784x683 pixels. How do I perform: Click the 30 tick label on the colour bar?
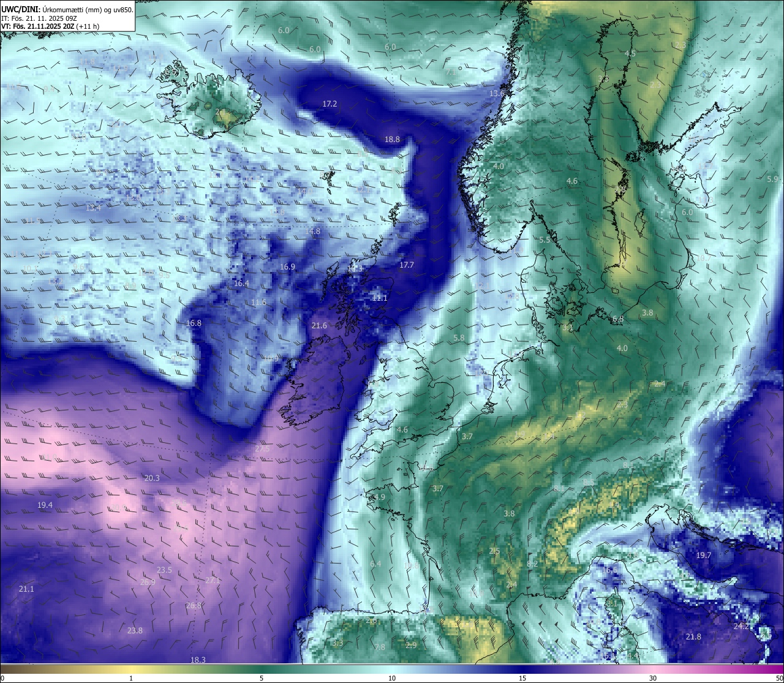pyautogui.click(x=653, y=678)
